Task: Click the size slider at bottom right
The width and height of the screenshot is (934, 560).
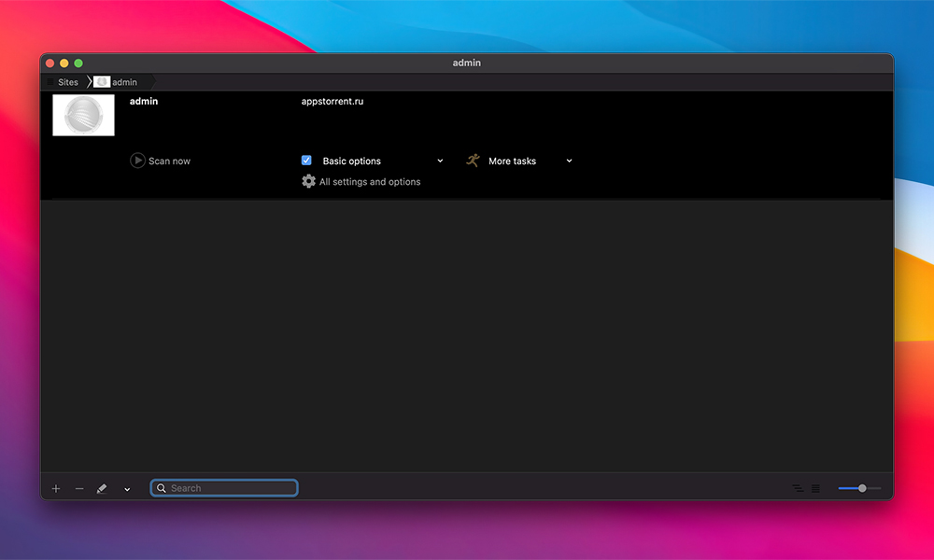Action: [859, 488]
